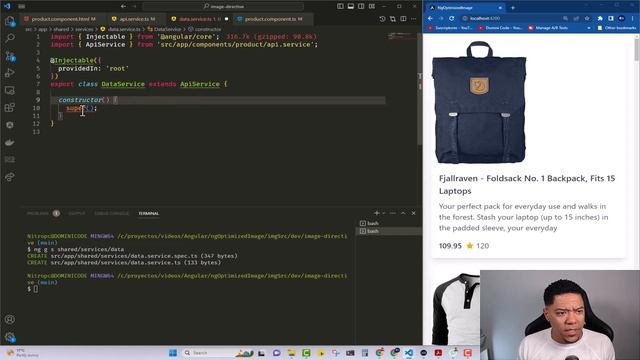Viewport: 640px width, 360px height.
Task: Open the Accounts menu in VS Code
Action: click(10, 319)
